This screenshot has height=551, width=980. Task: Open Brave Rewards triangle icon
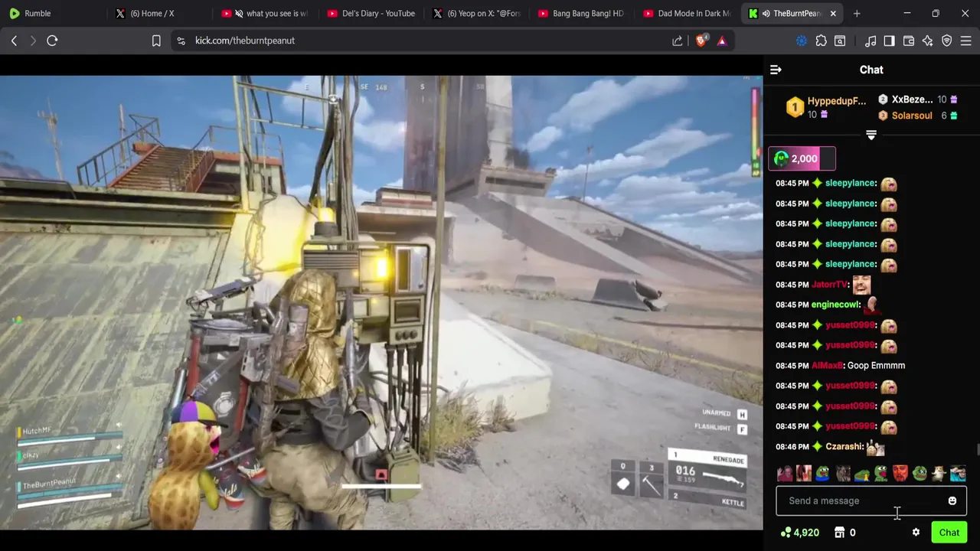pyautogui.click(x=722, y=41)
